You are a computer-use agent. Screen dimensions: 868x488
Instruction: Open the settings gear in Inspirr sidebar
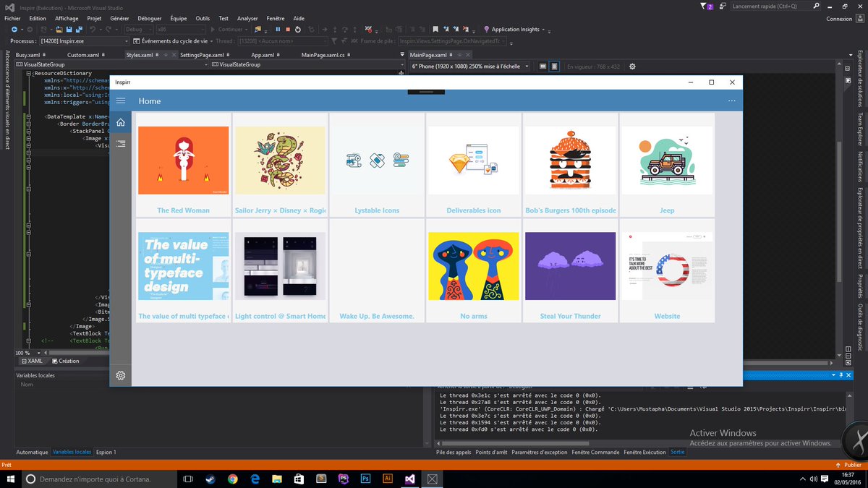coord(121,375)
